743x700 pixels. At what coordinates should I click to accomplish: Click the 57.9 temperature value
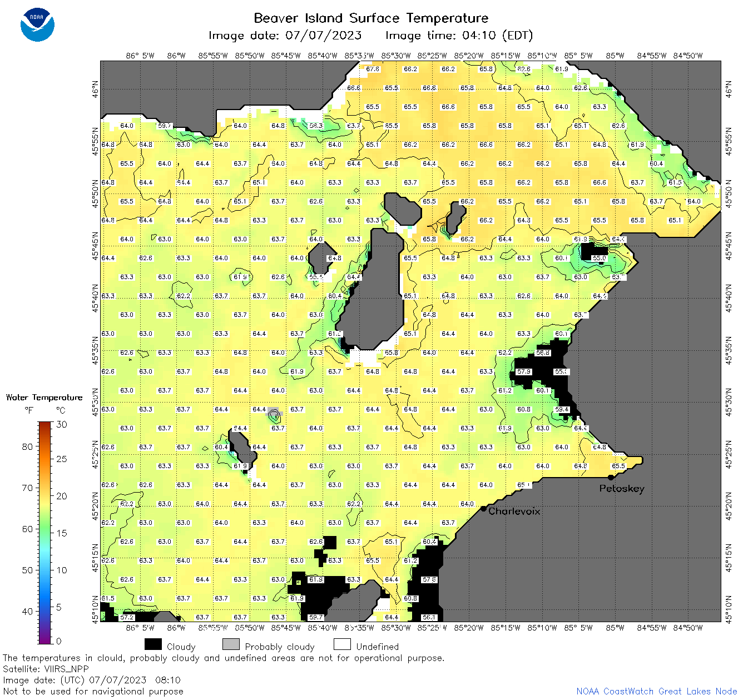point(524,371)
